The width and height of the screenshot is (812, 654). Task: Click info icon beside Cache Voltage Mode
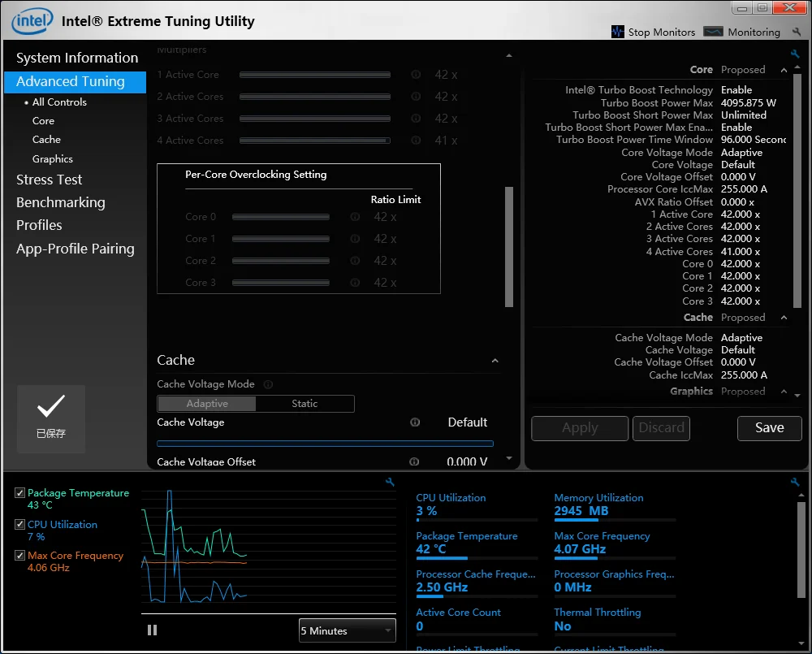click(x=268, y=384)
